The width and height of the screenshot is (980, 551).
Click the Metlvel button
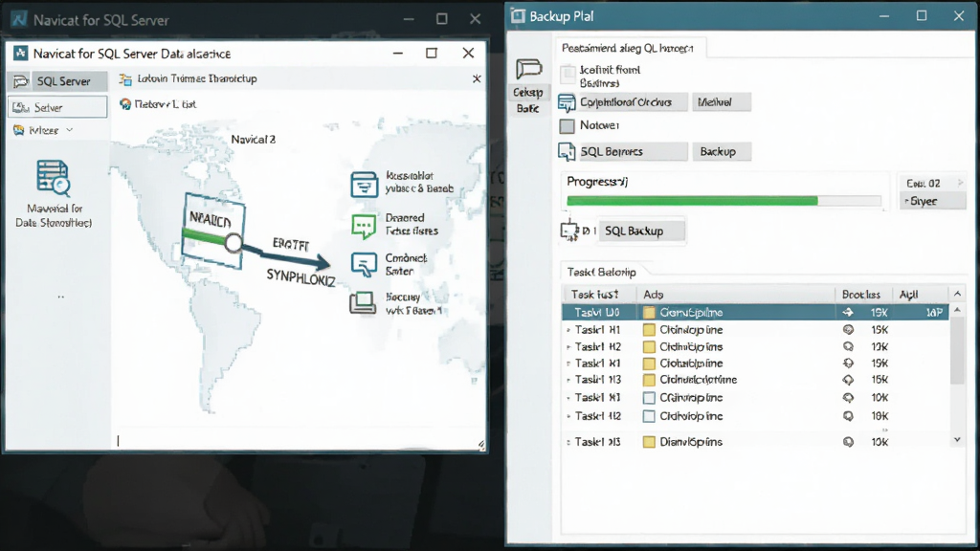pos(722,102)
